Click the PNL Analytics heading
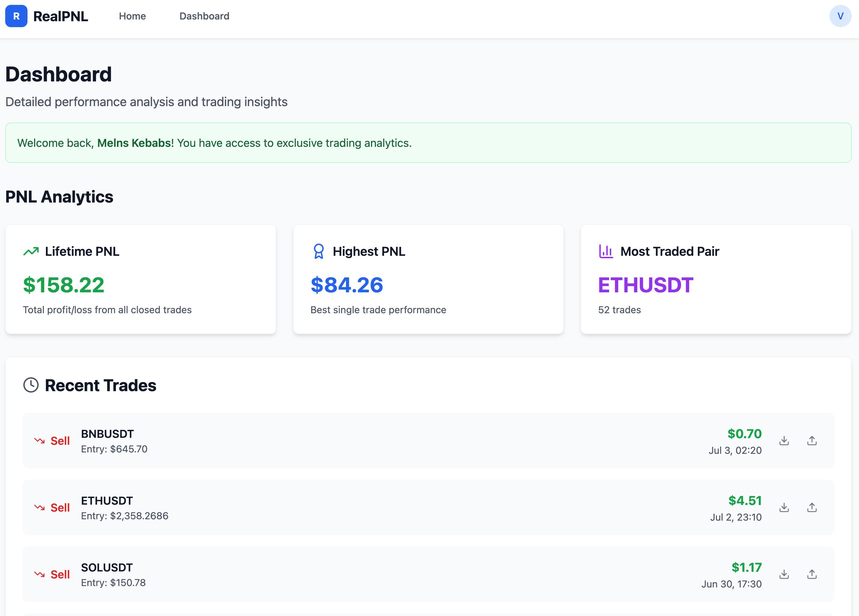The height and width of the screenshot is (616, 859). click(59, 197)
